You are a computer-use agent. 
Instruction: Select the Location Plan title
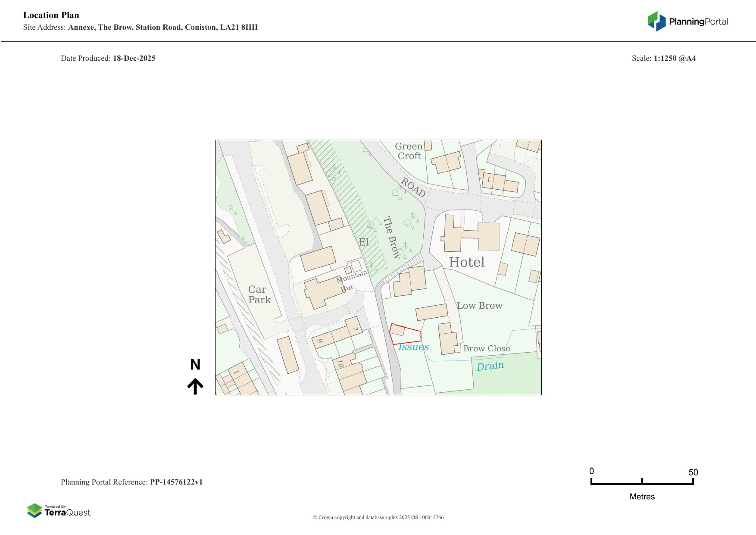click(51, 15)
